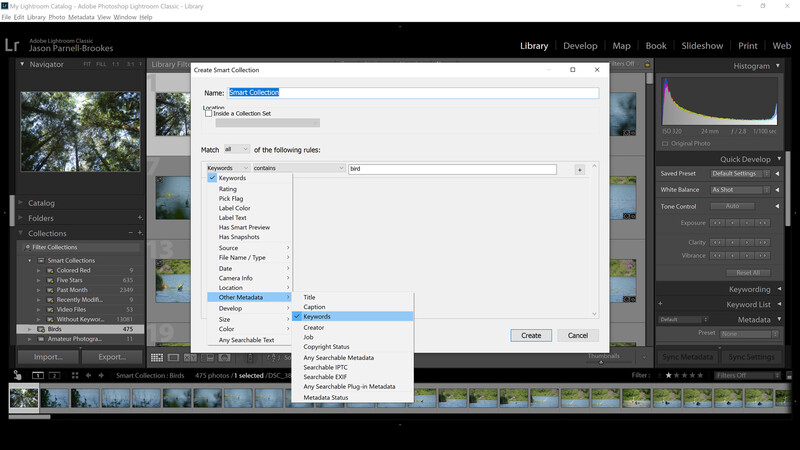Open the Match all dropdown
The height and width of the screenshot is (450, 800).
(236, 149)
